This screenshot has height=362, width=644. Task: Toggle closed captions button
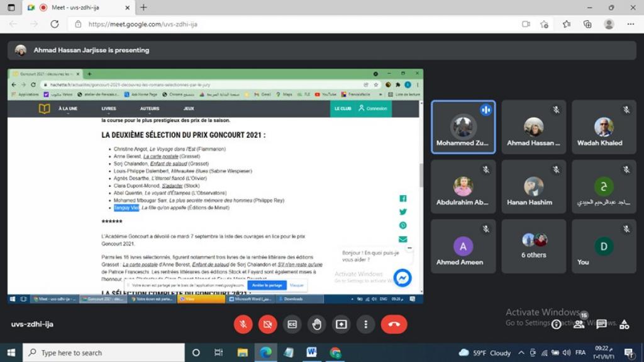(x=292, y=324)
